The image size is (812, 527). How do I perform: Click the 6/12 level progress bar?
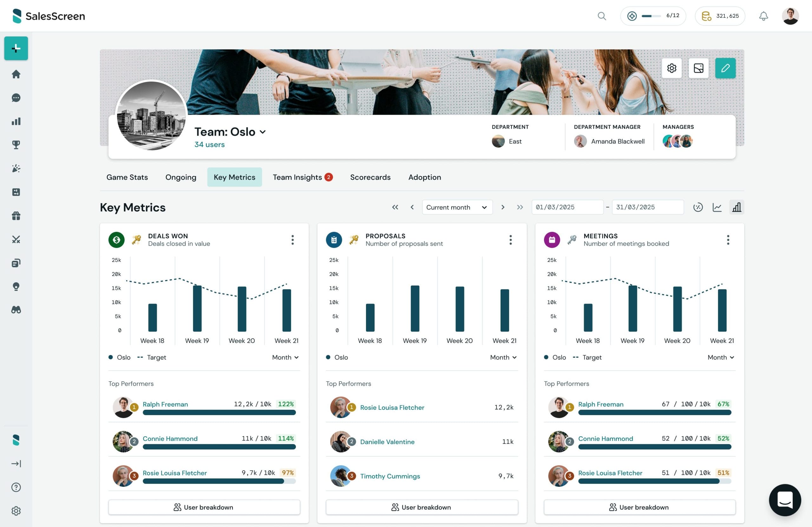(653, 16)
